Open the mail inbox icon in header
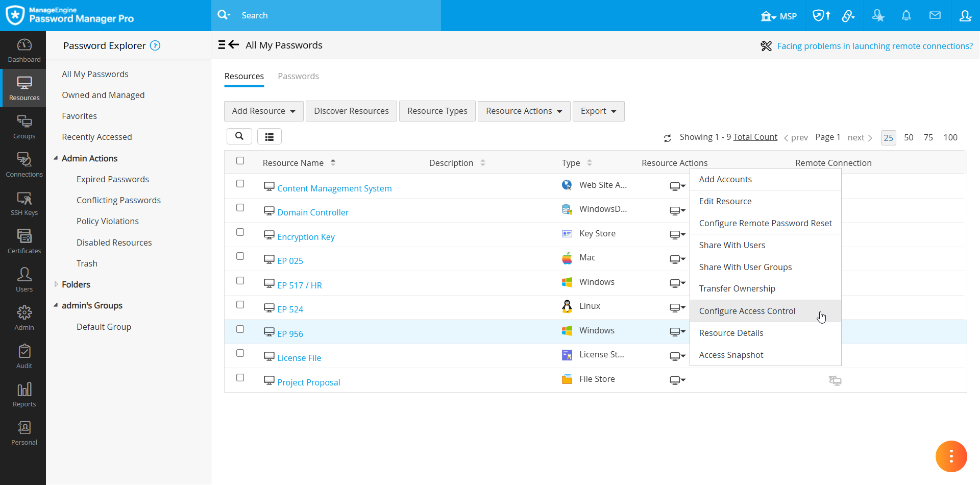This screenshot has width=980, height=485. (x=936, y=15)
